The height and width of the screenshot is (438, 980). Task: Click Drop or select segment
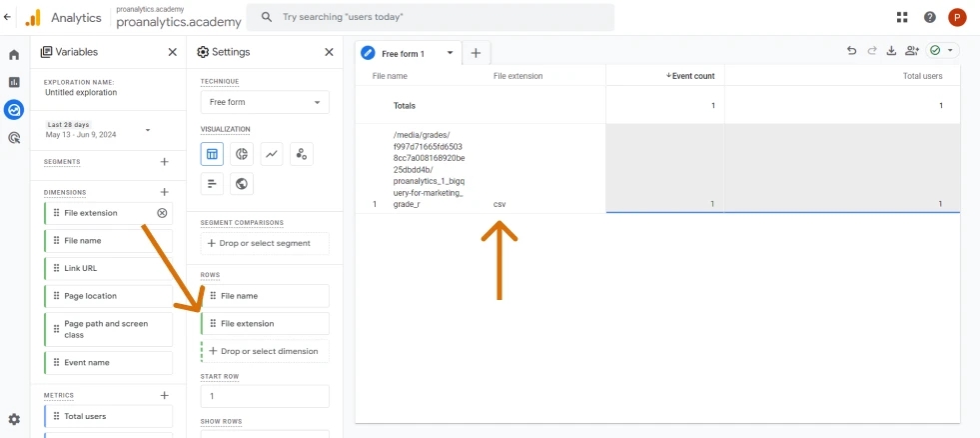(x=265, y=243)
